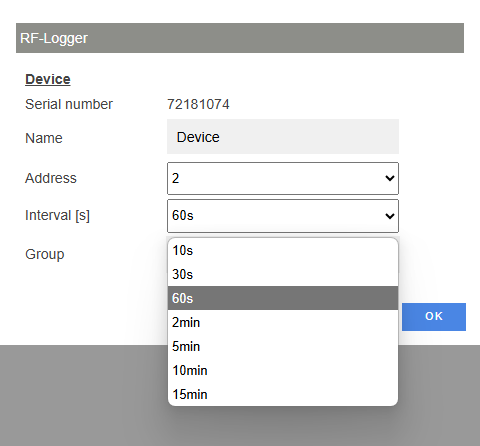Click the Address label text

[51, 178]
